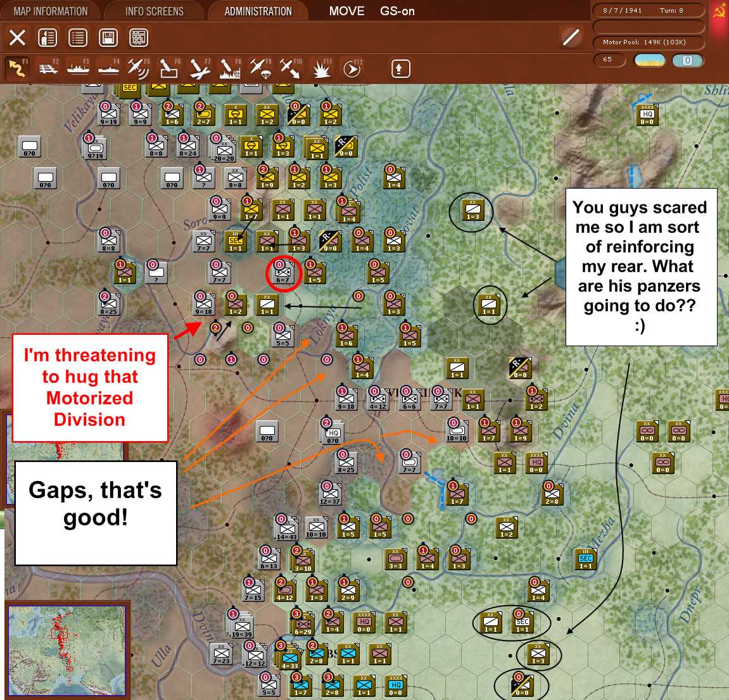Image resolution: width=729 pixels, height=700 pixels.
Task: Click the date '8 / 7 / 1941'
Action: pos(622,10)
